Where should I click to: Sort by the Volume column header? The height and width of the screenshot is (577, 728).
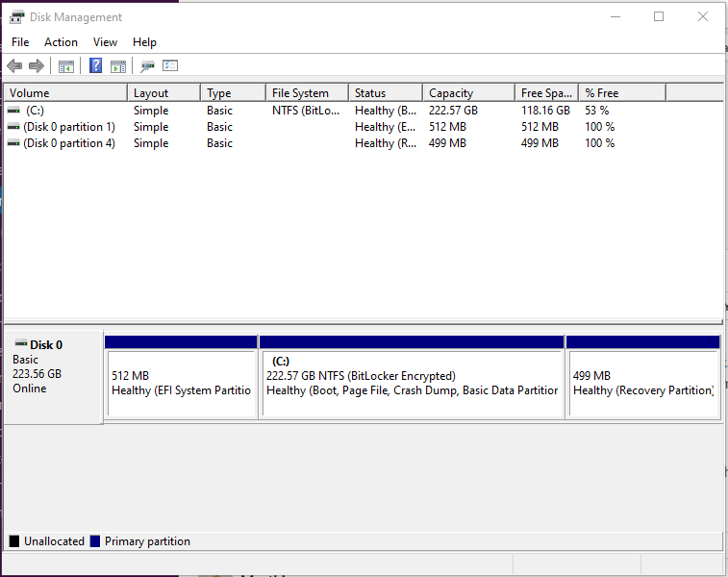point(66,93)
